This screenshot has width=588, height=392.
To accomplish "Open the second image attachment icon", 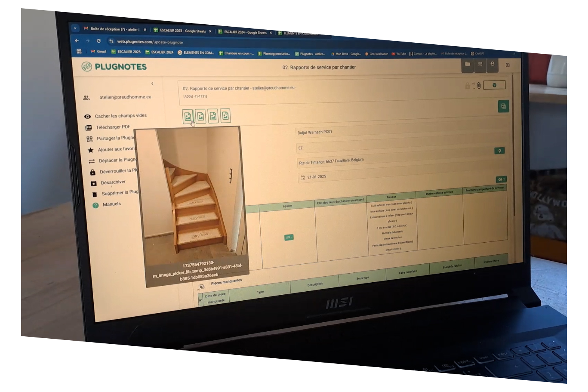I will pyautogui.click(x=200, y=116).
